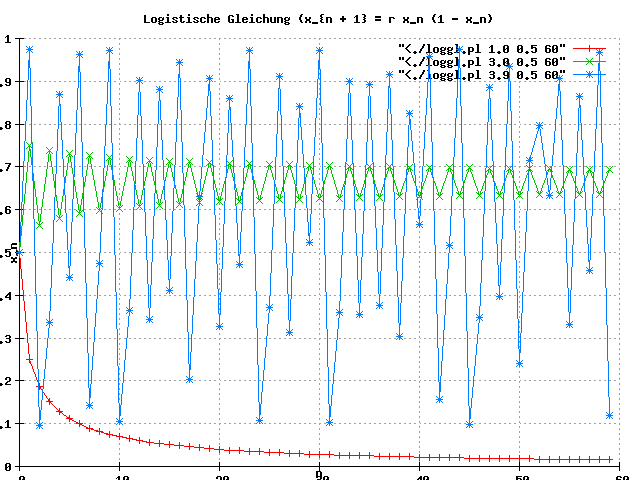Screen dimensions: 640x480
Task: Select legend entry "loggl.pl 3.0 0.5 60"
Action: click(x=481, y=61)
